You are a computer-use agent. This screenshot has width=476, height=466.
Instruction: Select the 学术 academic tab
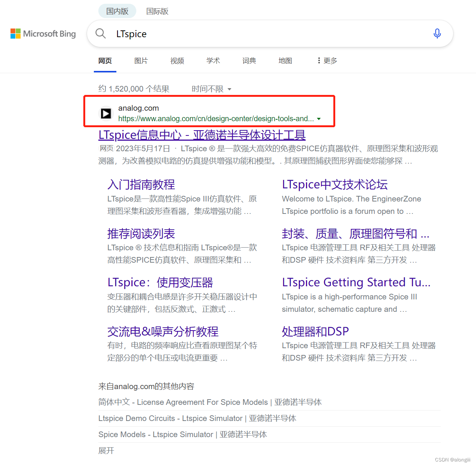(213, 61)
